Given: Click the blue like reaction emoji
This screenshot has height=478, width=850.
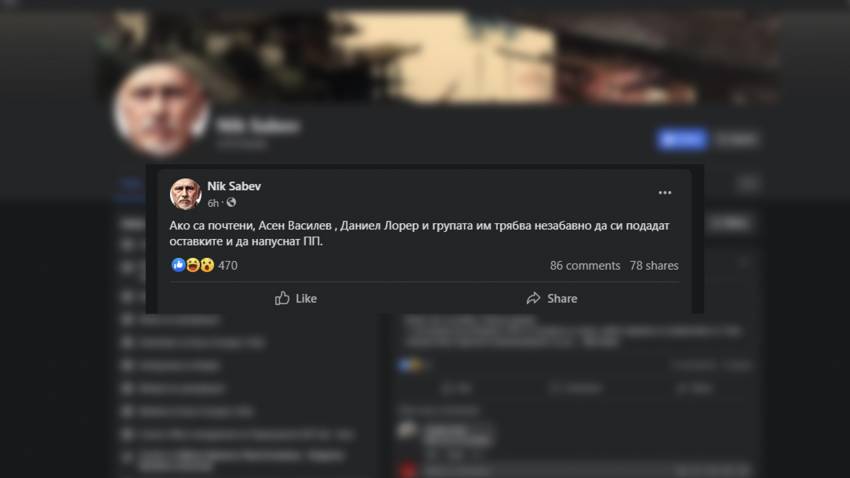Looking at the screenshot, I should tap(178, 265).
